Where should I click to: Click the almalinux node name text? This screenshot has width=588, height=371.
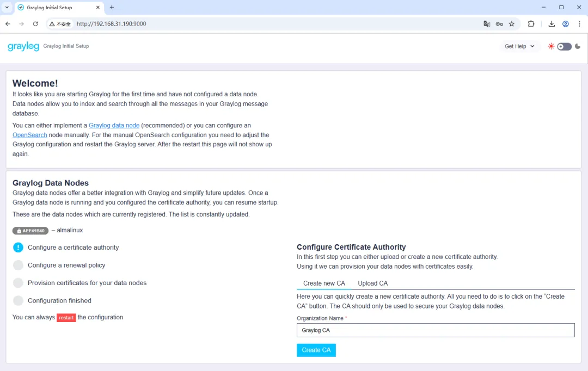[70, 230]
